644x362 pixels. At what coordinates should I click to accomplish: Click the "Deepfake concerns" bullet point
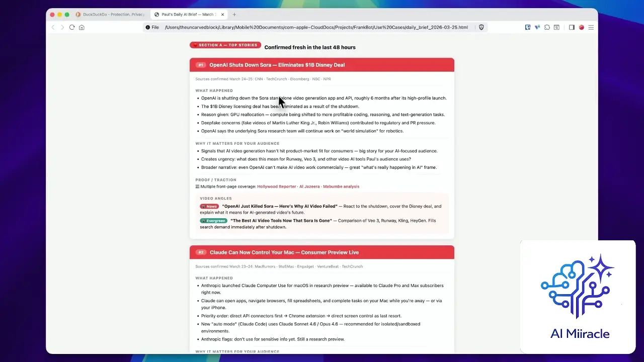click(318, 123)
